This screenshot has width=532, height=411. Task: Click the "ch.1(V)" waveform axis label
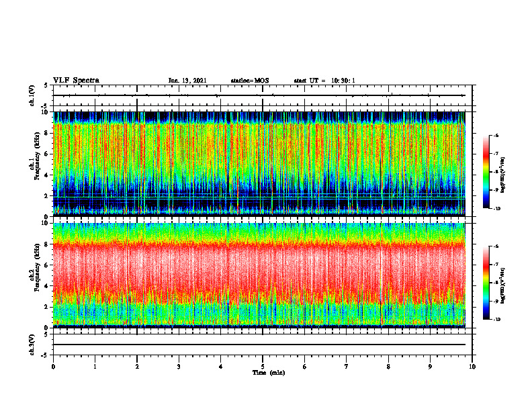click(32, 95)
